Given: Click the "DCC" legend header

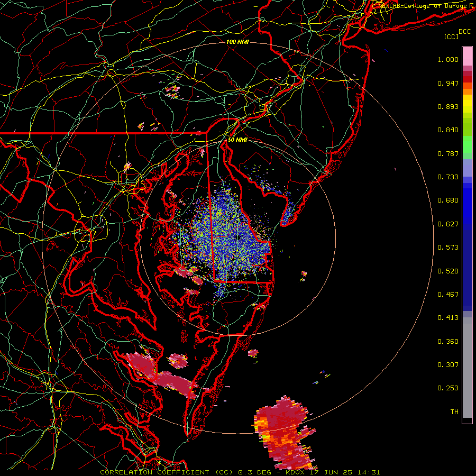Looking at the screenshot, I should point(464,32).
